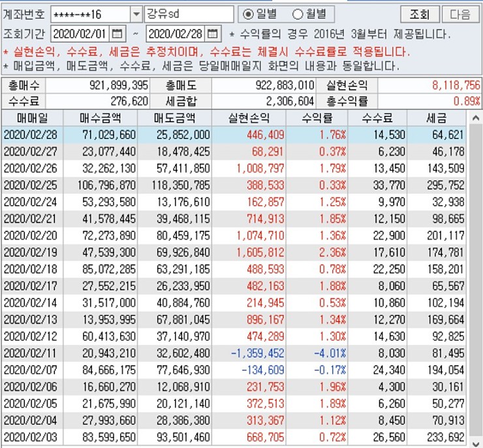This screenshot has height=448, width=483.
Task: Click realized profit total 8,118,756
Action: pyautogui.click(x=456, y=86)
